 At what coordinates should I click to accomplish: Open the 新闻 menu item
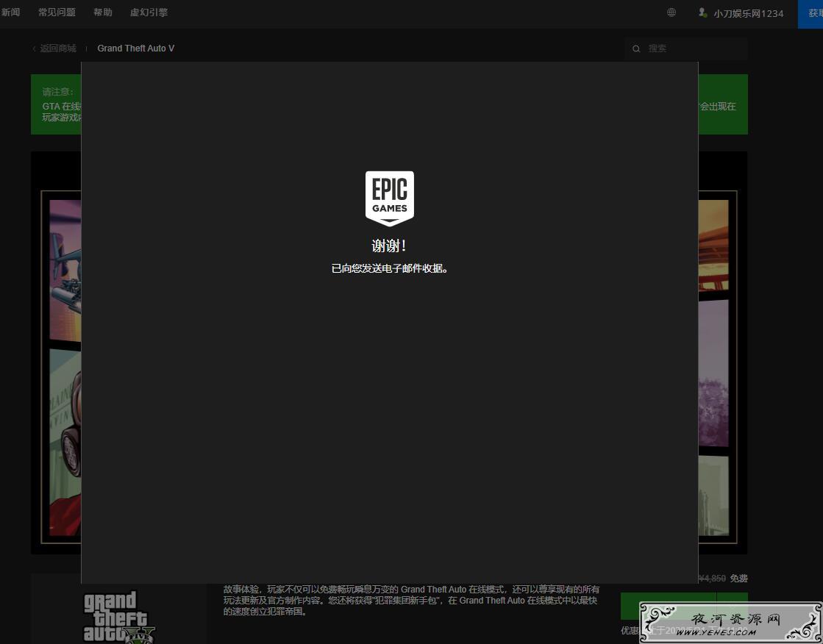coord(10,12)
